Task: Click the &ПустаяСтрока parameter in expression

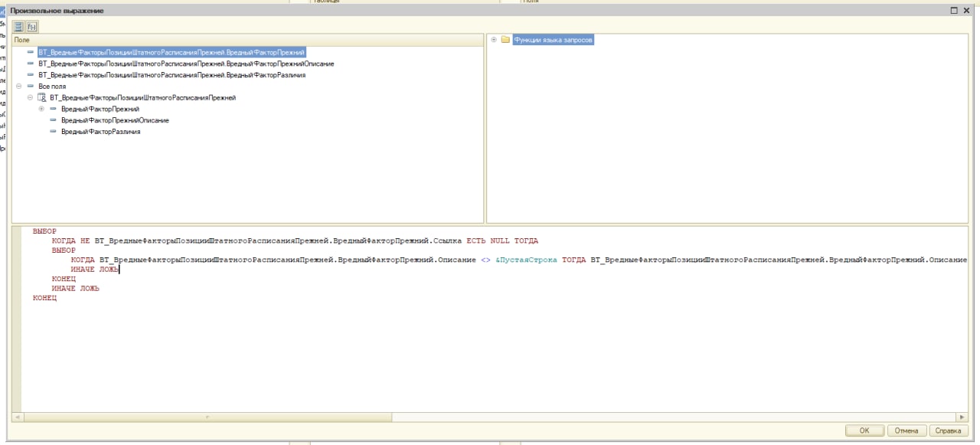Action: tap(526, 260)
